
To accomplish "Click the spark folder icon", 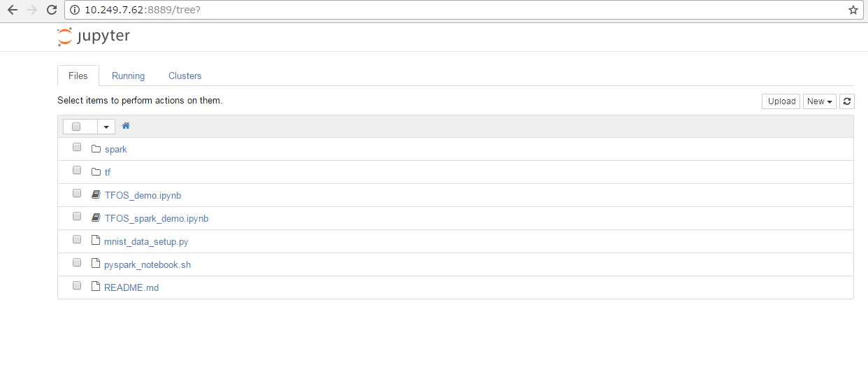I will tap(96, 149).
